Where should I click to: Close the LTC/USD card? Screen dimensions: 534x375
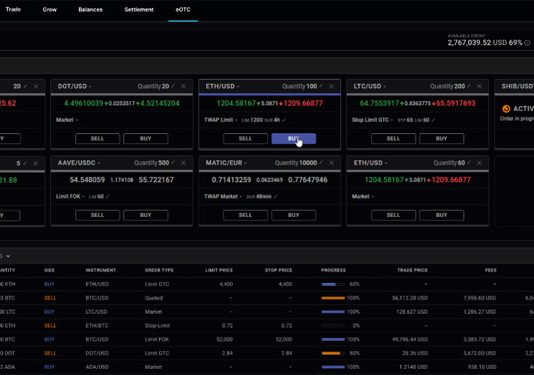tap(479, 87)
